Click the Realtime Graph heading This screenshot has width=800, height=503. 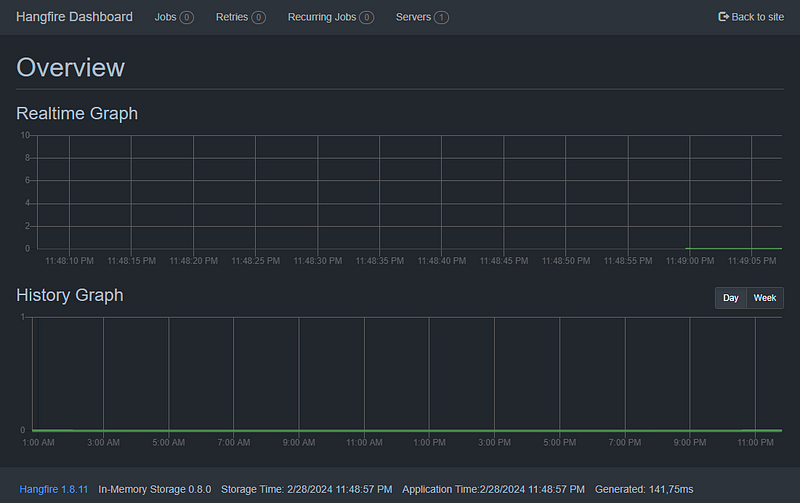pyautogui.click(x=77, y=113)
